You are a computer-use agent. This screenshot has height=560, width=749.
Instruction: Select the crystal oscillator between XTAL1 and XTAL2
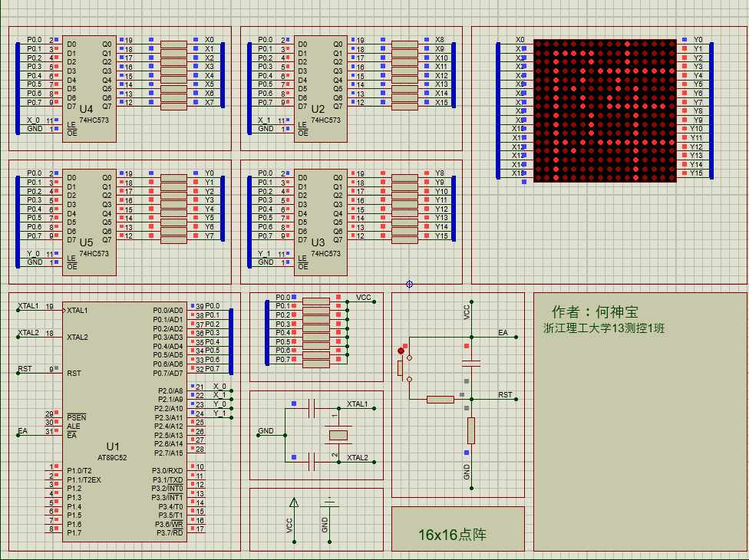pos(338,435)
